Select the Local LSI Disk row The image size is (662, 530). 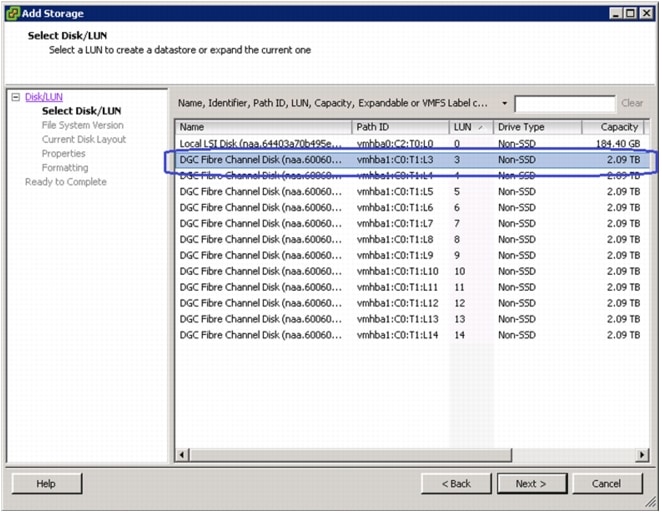pos(262,144)
